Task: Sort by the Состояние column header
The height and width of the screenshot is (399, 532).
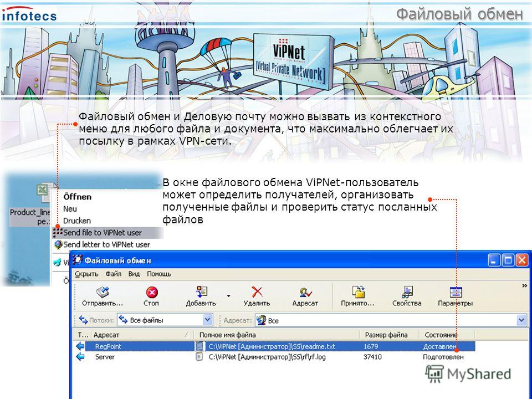Action: click(447, 335)
